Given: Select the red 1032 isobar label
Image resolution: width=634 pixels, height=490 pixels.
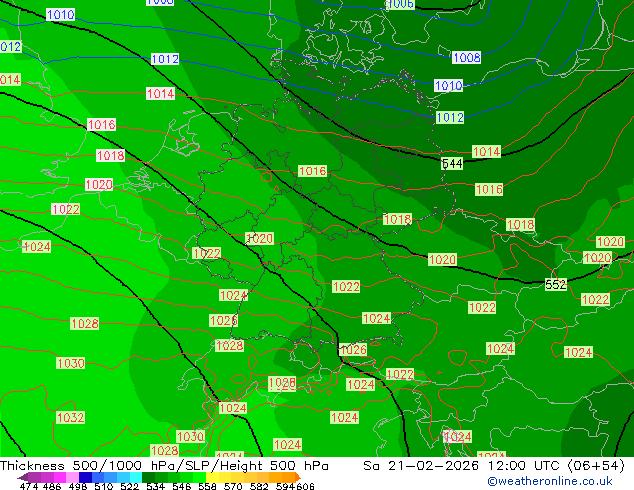Looking at the screenshot, I should coord(70,417).
